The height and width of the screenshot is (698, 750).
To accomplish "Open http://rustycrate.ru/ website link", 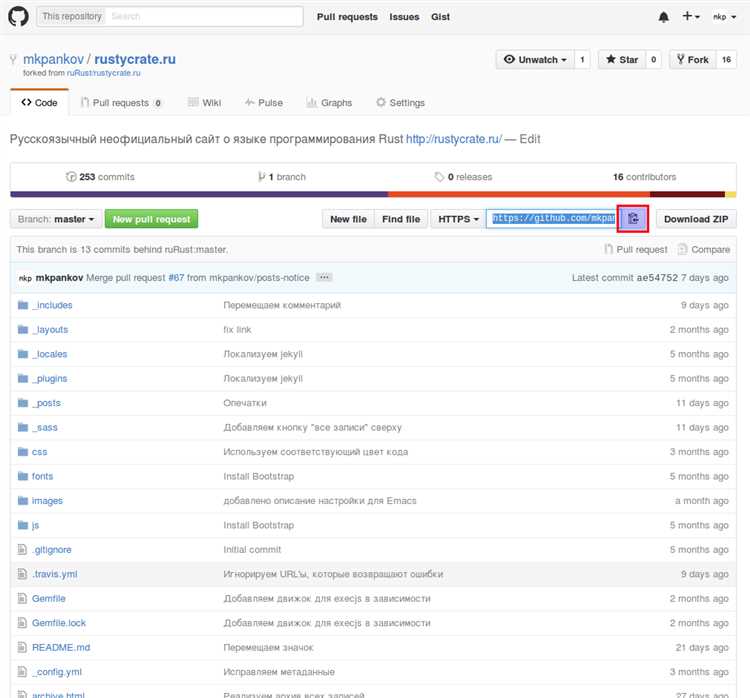I will point(454,139).
